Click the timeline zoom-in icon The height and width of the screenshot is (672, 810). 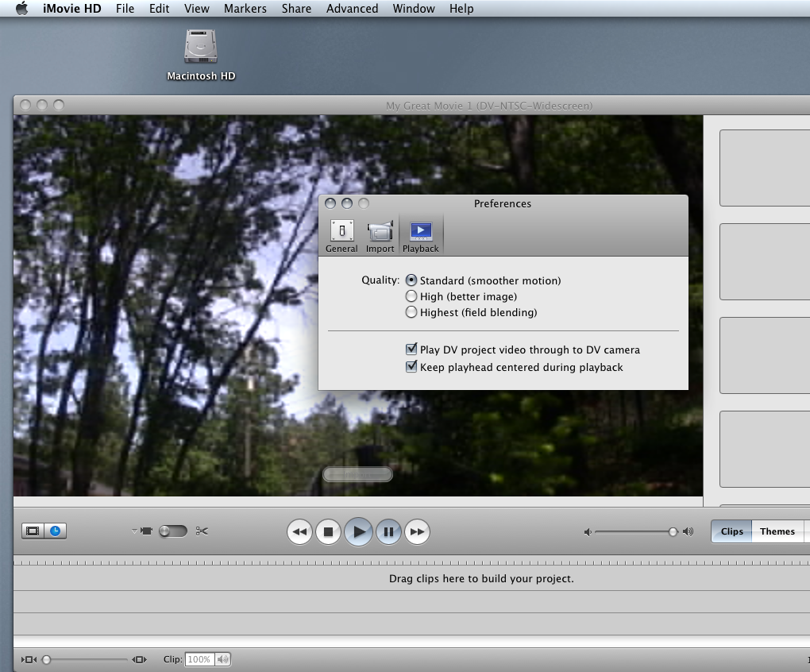click(x=140, y=659)
